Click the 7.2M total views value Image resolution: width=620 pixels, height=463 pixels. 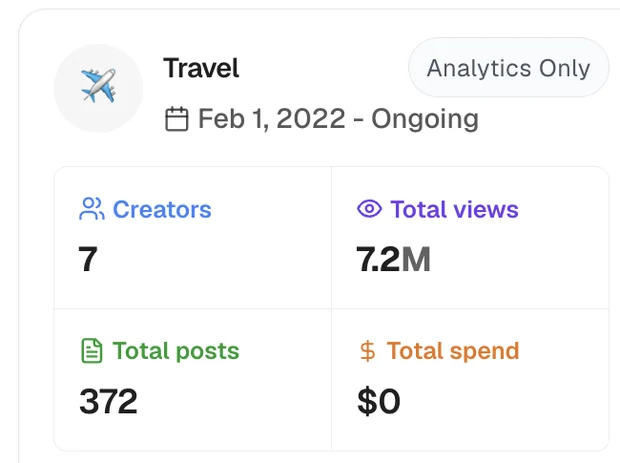point(393,259)
